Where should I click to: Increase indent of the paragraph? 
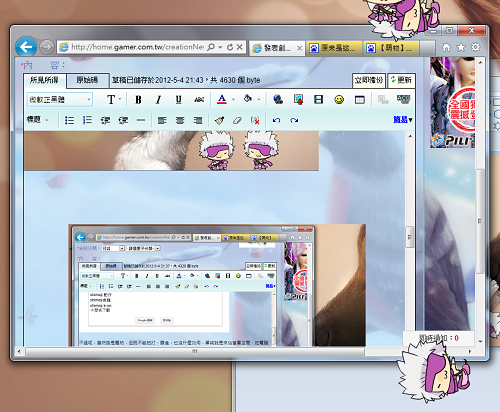[x=123, y=120]
